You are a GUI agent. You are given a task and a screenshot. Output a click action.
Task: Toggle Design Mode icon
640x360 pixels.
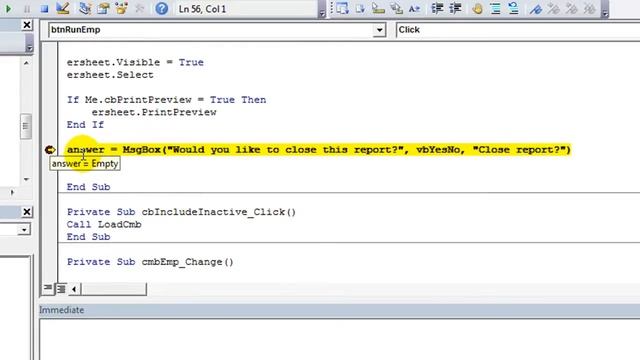coord(62,8)
